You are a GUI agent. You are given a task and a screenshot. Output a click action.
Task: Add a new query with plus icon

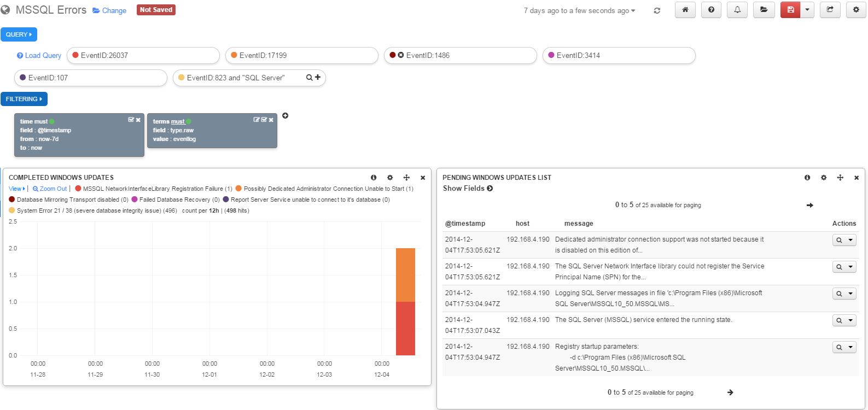pos(318,78)
